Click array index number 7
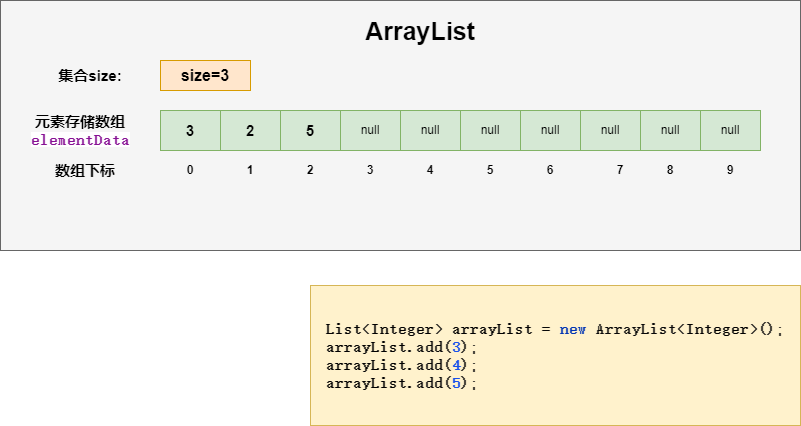 (x=620, y=170)
